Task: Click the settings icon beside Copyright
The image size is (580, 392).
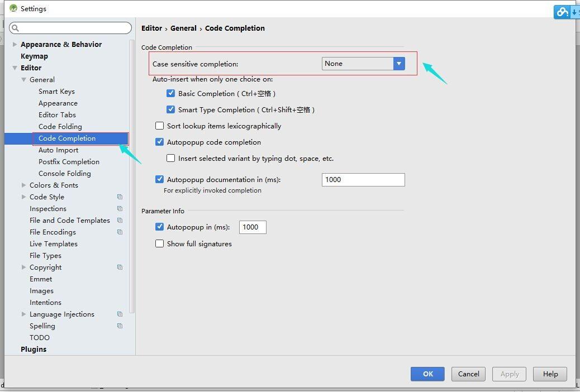Action: point(120,267)
